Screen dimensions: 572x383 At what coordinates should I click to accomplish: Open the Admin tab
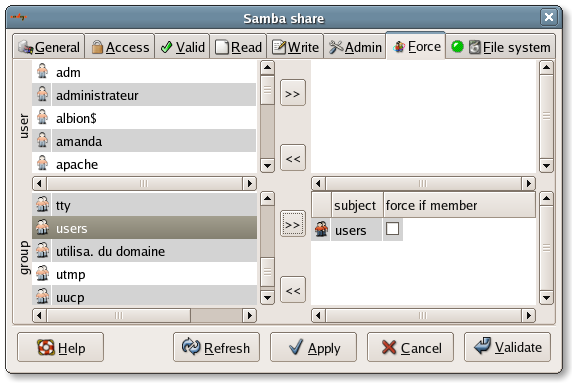(x=355, y=47)
